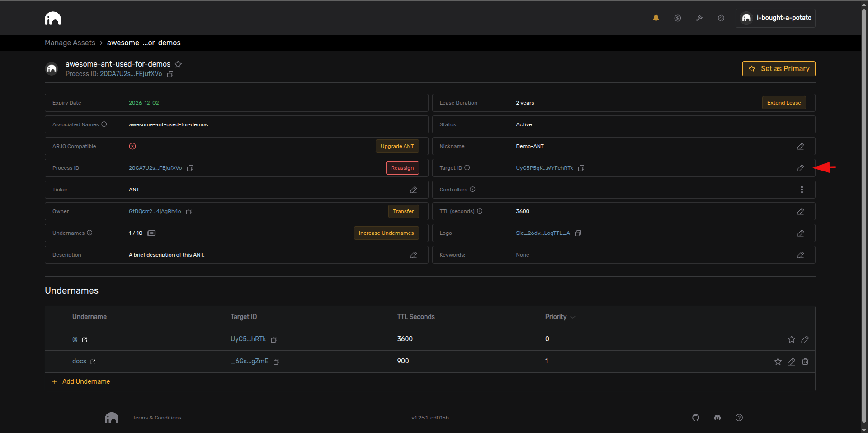
Task: Favorite the awesome-ant-used-for-demos name star
Action: pyautogui.click(x=178, y=64)
